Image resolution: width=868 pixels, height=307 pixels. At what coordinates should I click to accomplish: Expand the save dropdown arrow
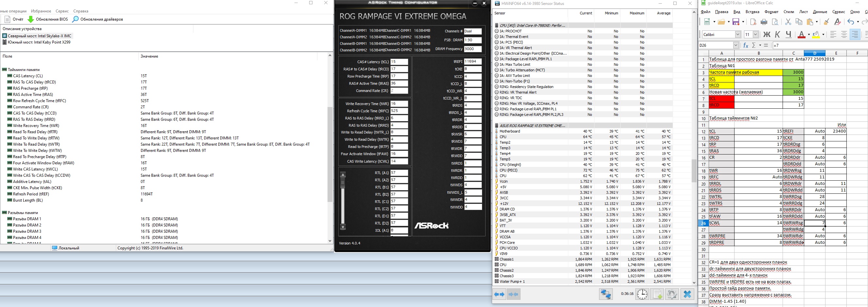click(x=743, y=22)
